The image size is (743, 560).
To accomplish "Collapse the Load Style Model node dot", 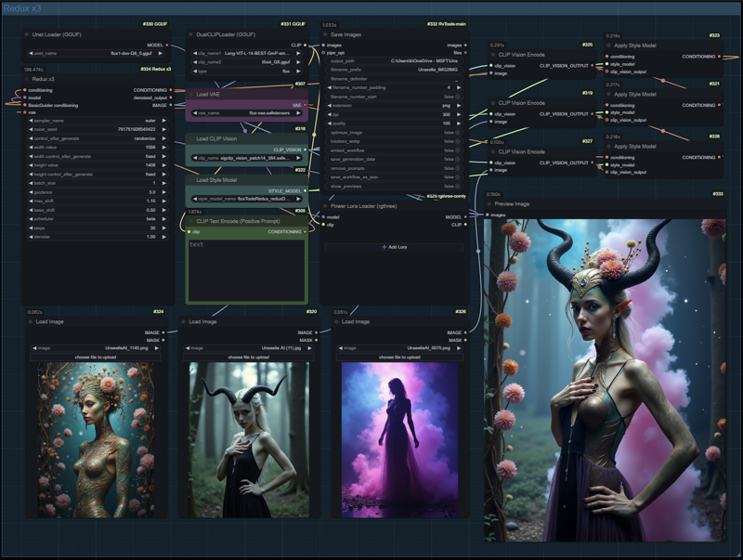I will coord(191,180).
